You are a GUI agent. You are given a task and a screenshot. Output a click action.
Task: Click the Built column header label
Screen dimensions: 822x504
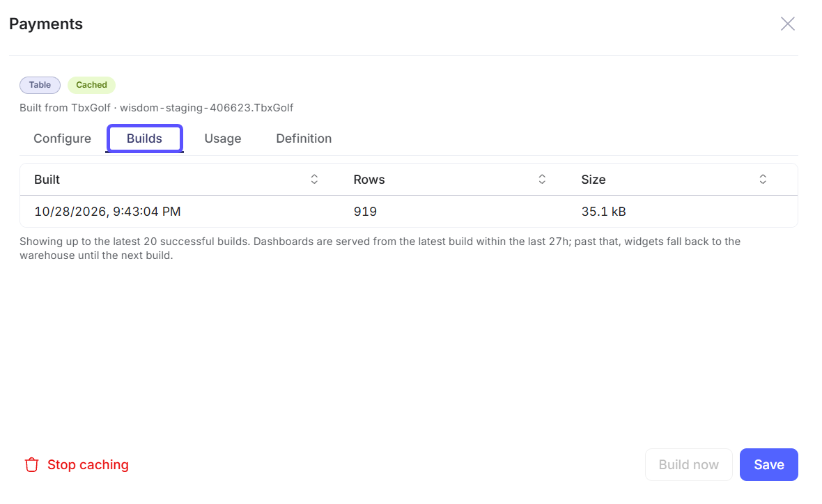click(47, 180)
